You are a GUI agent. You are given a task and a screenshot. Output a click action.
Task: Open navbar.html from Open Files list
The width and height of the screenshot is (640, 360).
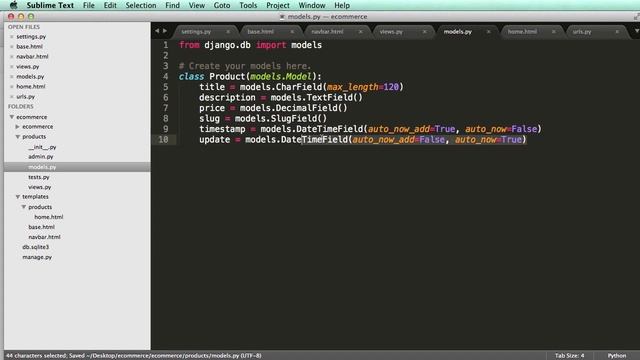tap(32, 57)
